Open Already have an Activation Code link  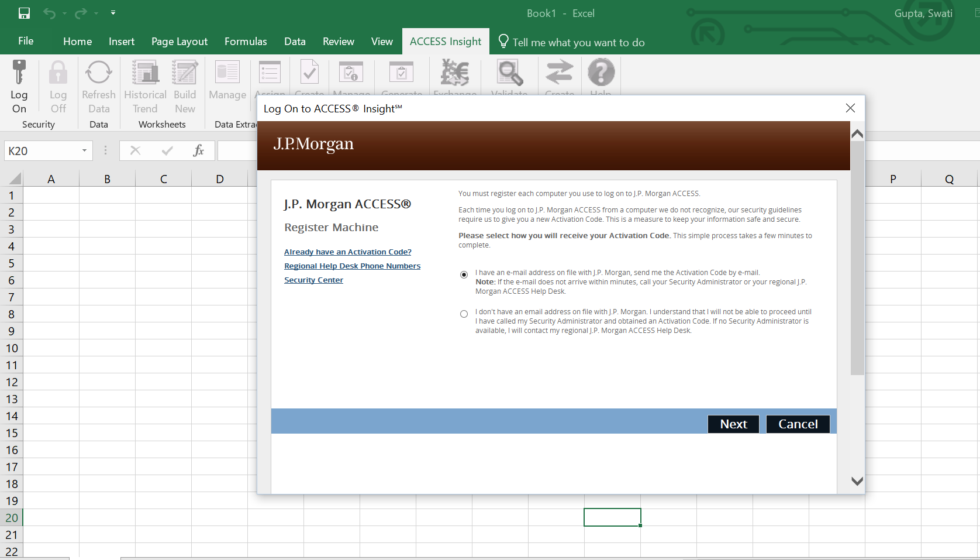348,252
